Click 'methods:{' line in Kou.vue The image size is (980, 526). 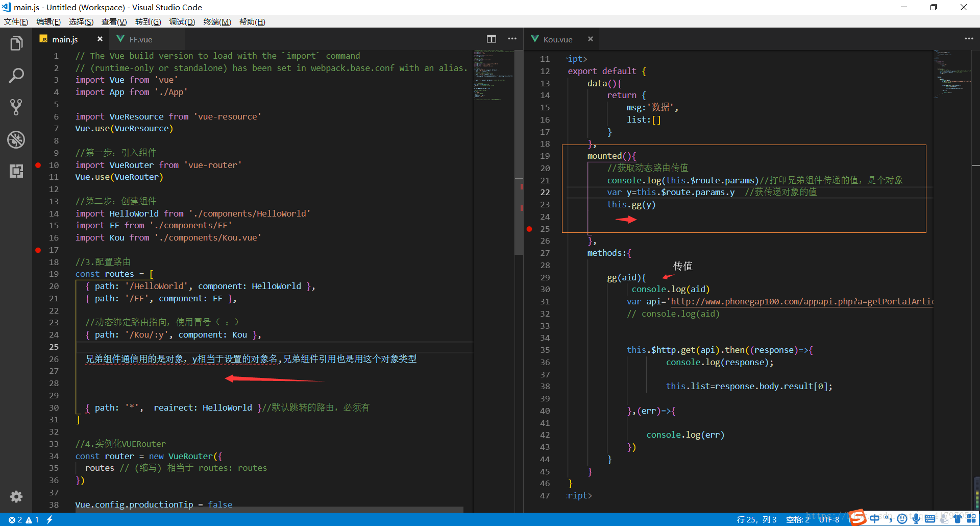(609, 253)
